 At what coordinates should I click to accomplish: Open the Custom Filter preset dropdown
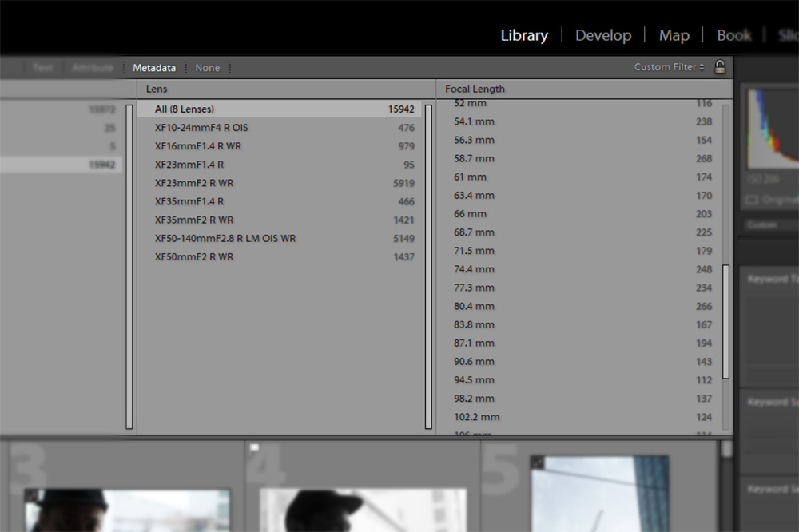click(669, 67)
